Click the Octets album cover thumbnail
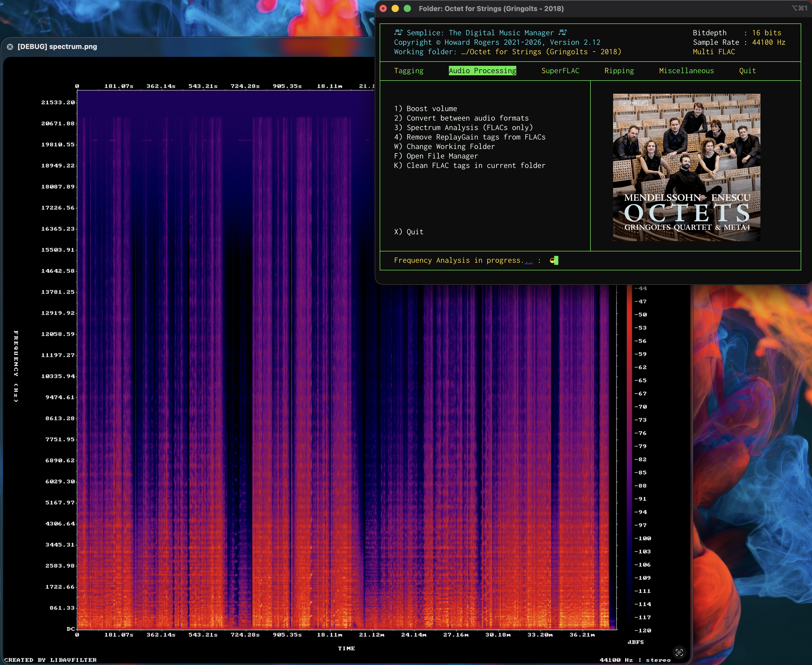Image resolution: width=812 pixels, height=665 pixels. [x=686, y=167]
